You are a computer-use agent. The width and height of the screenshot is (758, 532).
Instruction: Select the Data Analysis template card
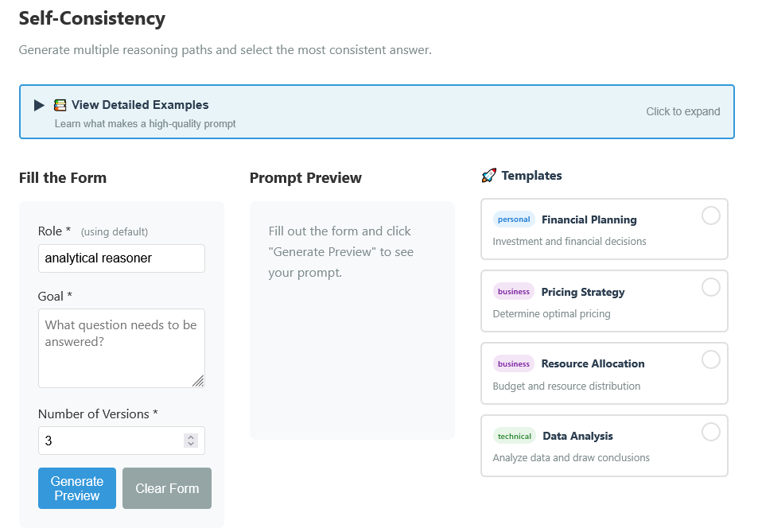pyautogui.click(x=604, y=445)
